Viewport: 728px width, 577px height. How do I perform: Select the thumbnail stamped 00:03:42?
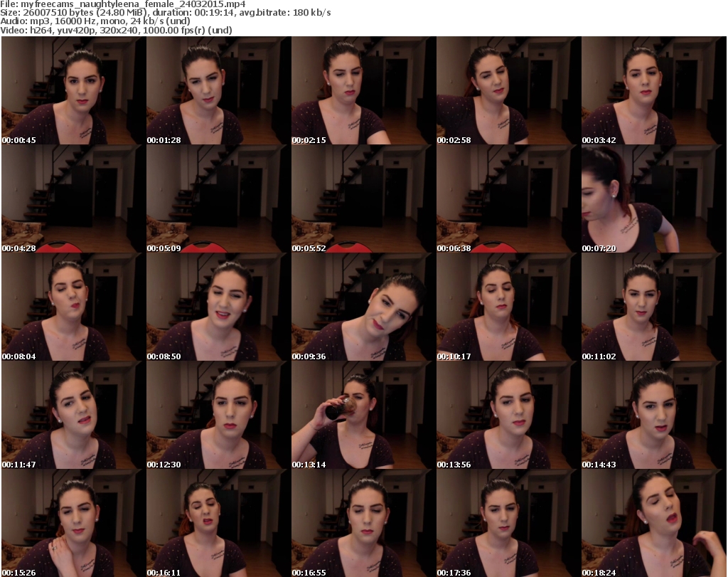pos(654,90)
